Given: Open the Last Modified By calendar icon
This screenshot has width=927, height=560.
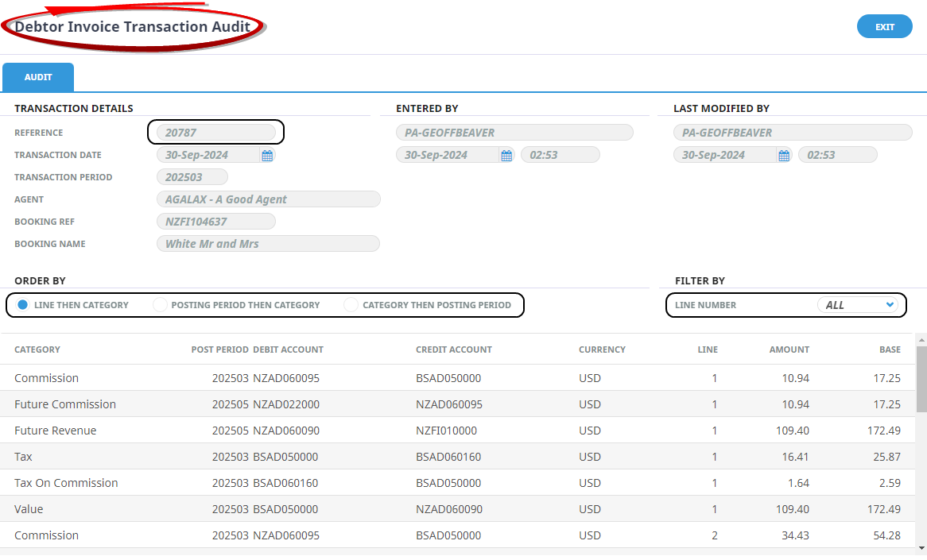Looking at the screenshot, I should pyautogui.click(x=784, y=156).
